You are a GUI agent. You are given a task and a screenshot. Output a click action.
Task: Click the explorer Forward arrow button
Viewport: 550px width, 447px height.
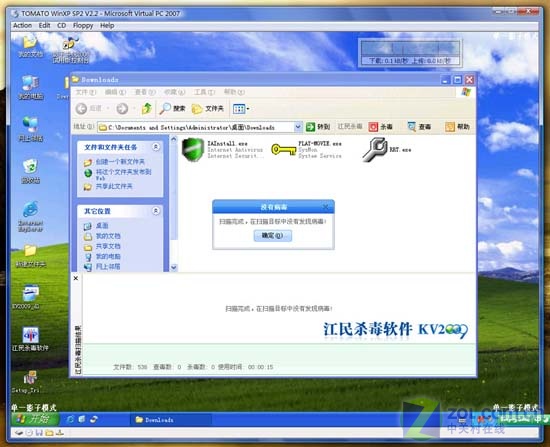coord(122,109)
